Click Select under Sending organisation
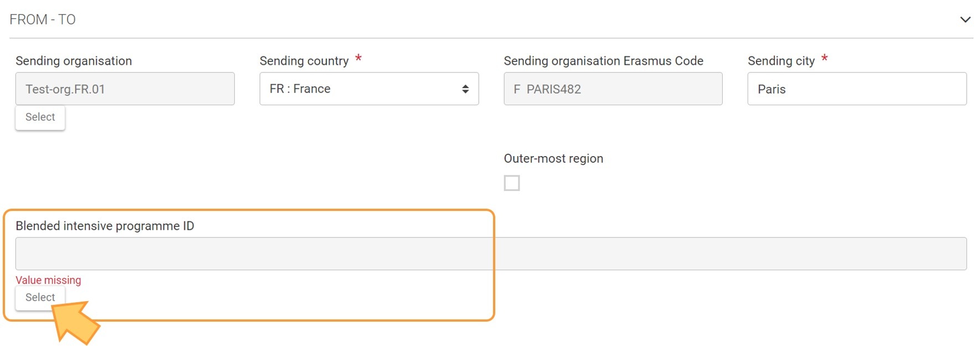 coord(40,117)
